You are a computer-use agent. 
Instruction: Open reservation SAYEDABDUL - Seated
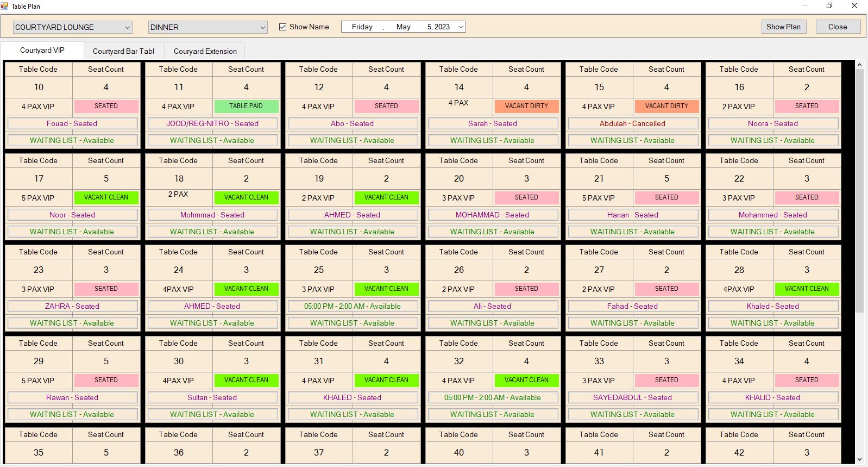(632, 397)
